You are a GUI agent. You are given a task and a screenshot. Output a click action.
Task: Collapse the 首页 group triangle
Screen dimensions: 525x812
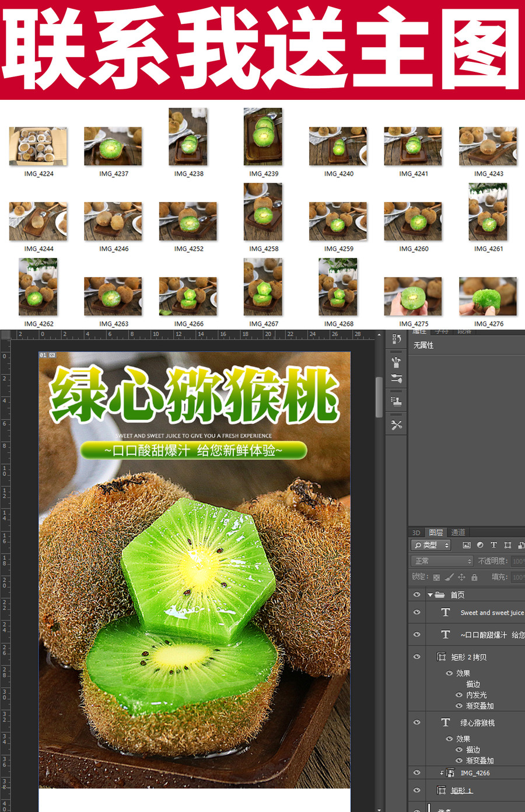(x=430, y=595)
